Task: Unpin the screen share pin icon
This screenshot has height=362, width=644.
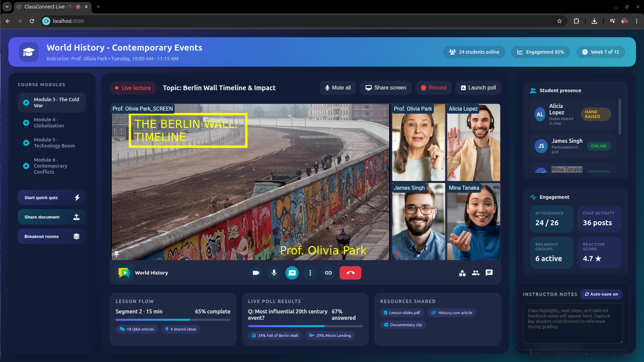Action: (x=116, y=254)
